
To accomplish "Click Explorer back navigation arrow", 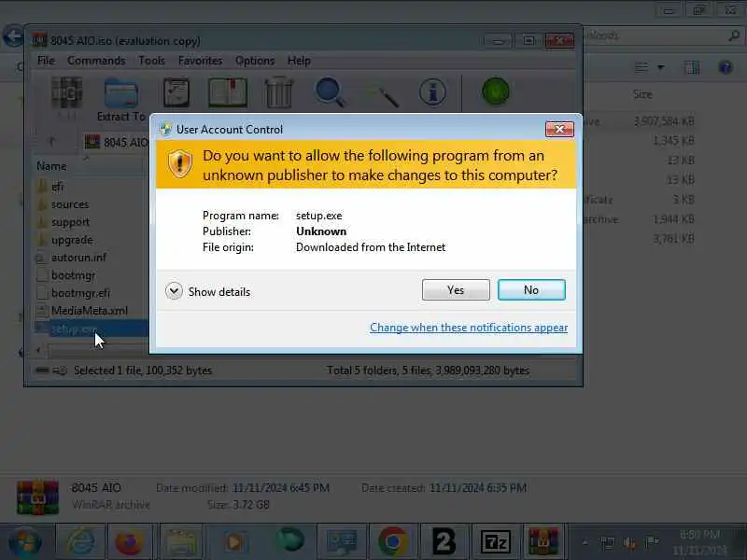I will [13, 35].
